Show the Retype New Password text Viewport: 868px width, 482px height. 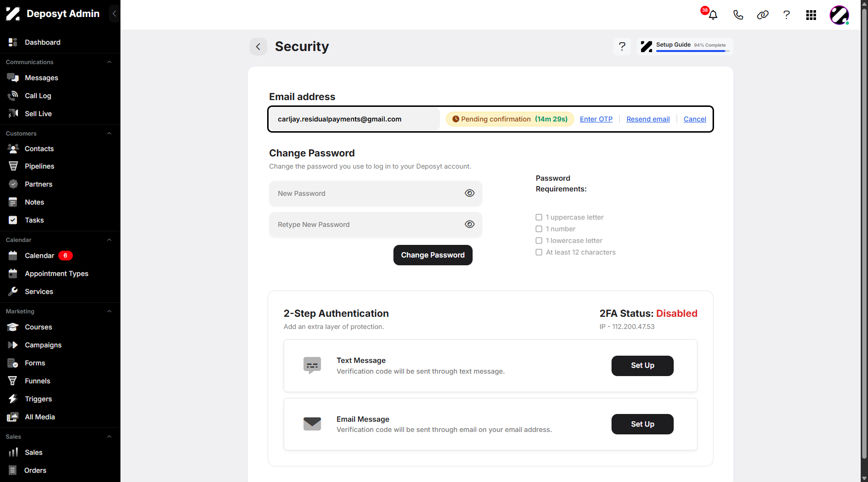coord(469,224)
